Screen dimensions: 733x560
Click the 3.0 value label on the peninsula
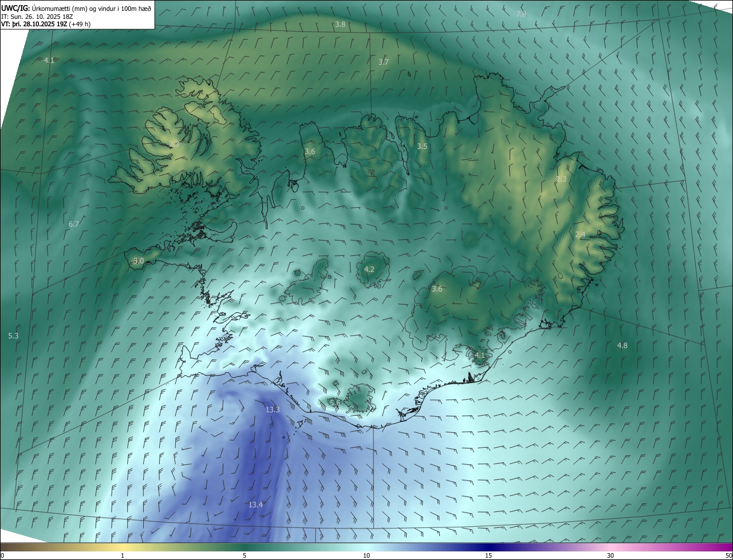coord(139,261)
